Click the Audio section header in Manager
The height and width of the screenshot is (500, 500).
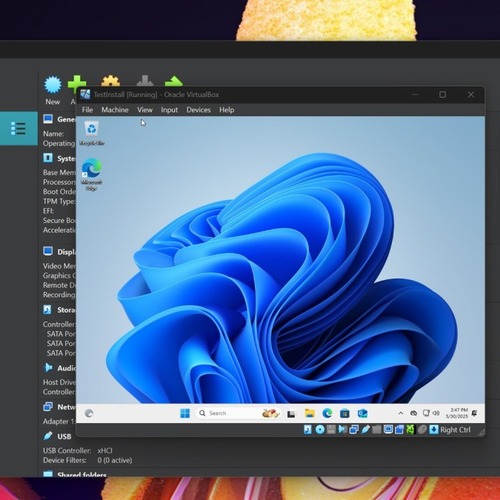[x=59, y=368]
